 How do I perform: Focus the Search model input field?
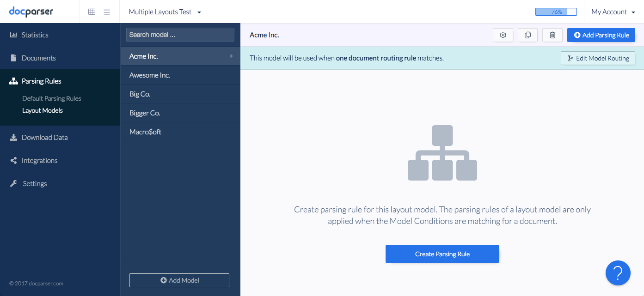(x=180, y=35)
